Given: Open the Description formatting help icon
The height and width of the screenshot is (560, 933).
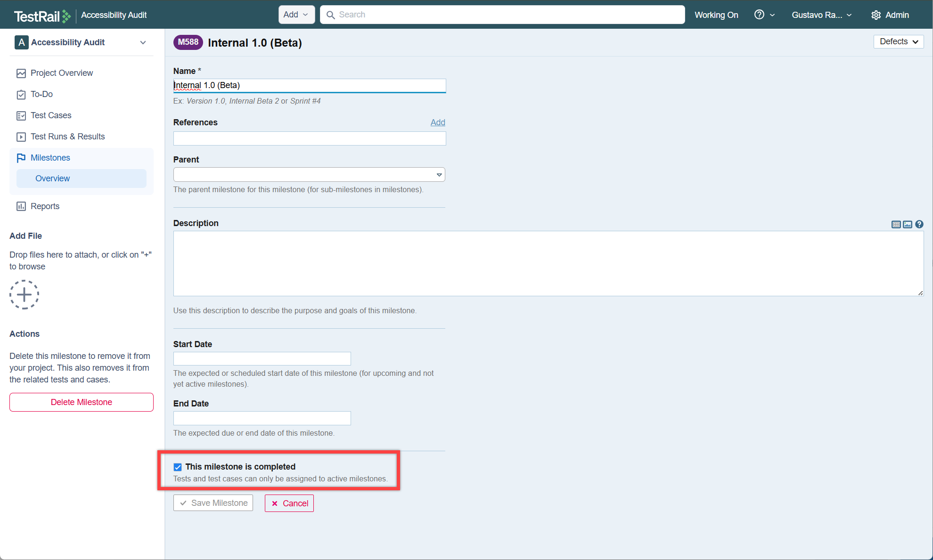Looking at the screenshot, I should click(x=919, y=225).
